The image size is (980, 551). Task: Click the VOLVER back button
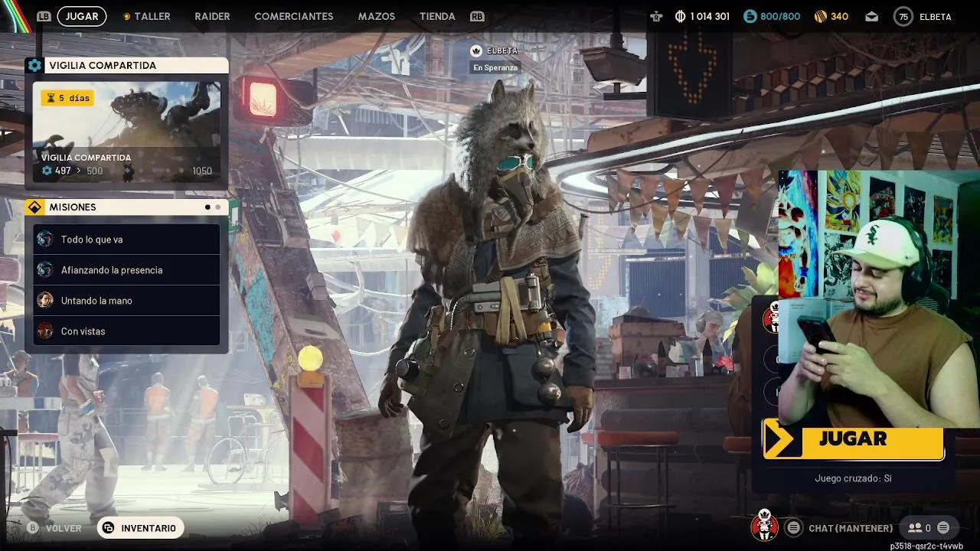pyautogui.click(x=64, y=528)
